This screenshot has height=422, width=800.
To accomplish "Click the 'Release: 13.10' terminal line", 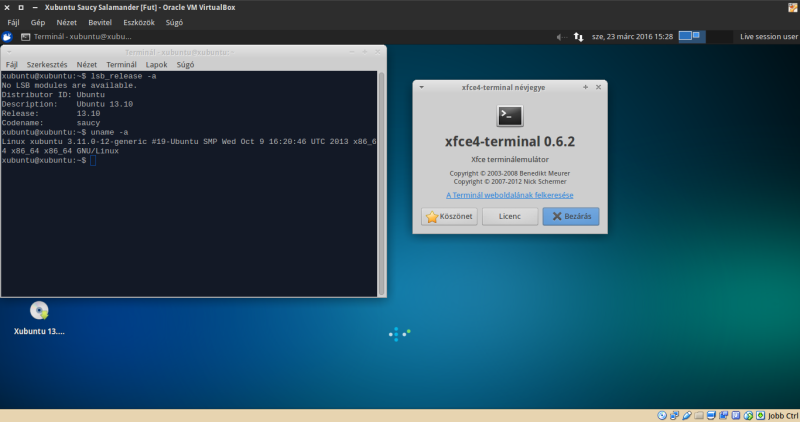I will click(51, 114).
